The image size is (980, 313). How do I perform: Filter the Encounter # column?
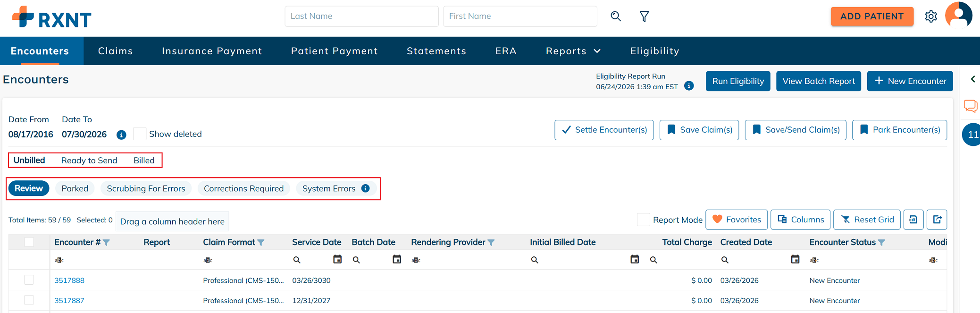tap(106, 243)
